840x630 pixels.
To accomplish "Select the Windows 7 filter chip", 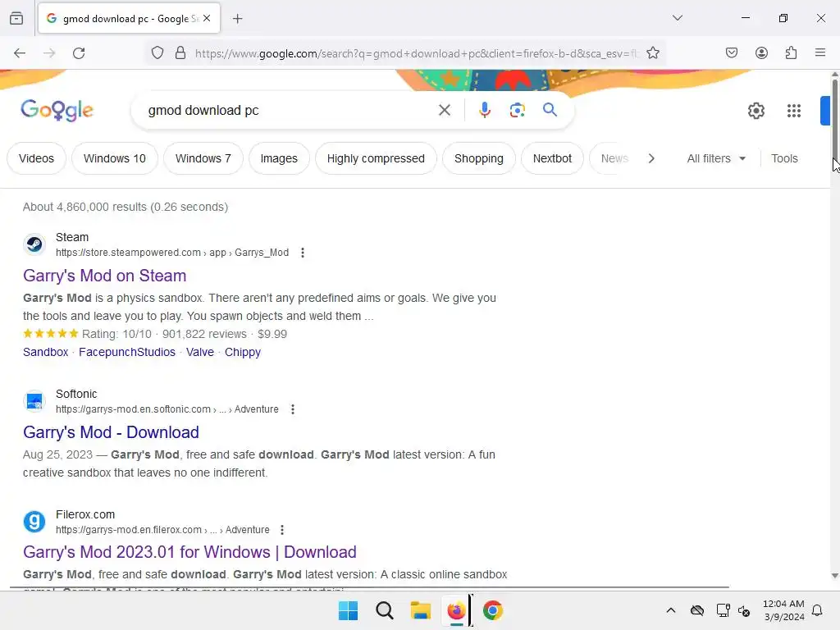I will tap(203, 158).
